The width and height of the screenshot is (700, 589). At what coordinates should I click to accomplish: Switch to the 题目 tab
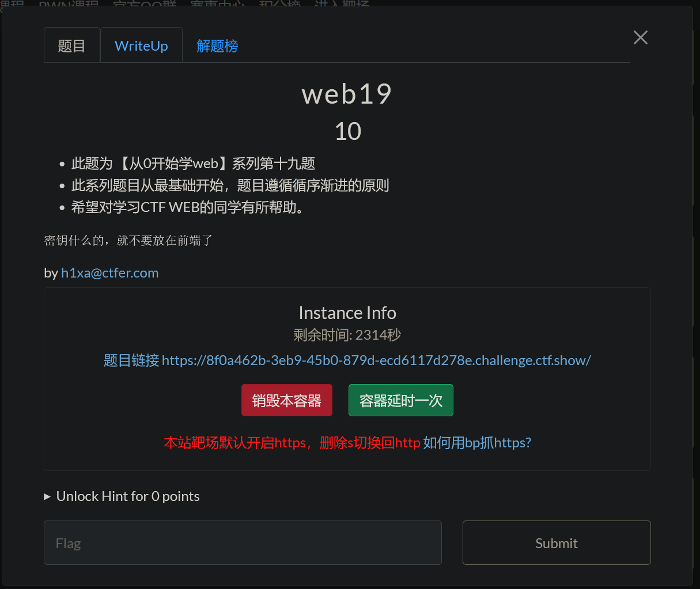pos(72,45)
